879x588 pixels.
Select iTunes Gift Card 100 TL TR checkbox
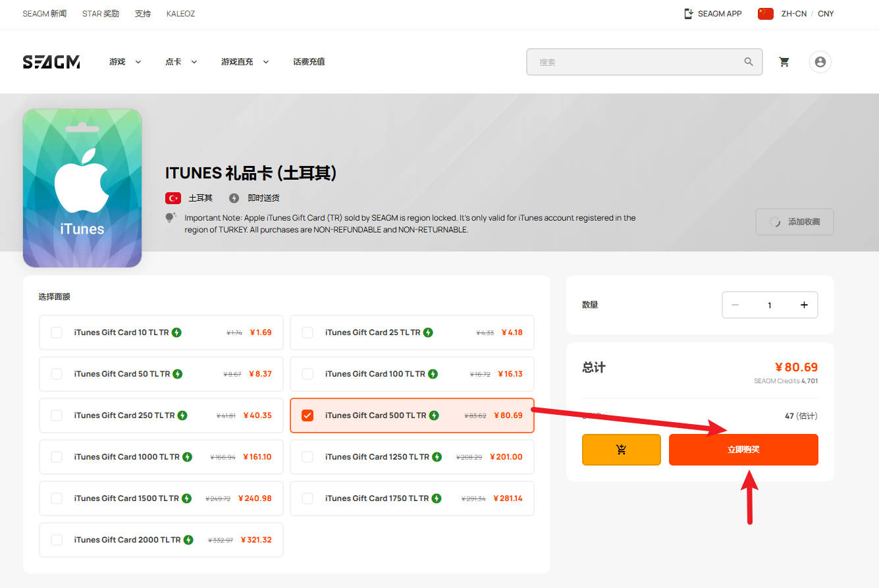307,374
